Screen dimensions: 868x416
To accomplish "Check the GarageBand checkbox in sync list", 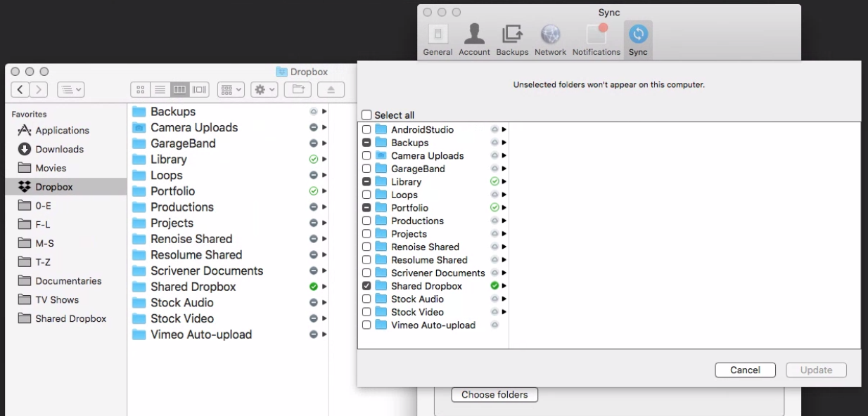I will (x=366, y=169).
